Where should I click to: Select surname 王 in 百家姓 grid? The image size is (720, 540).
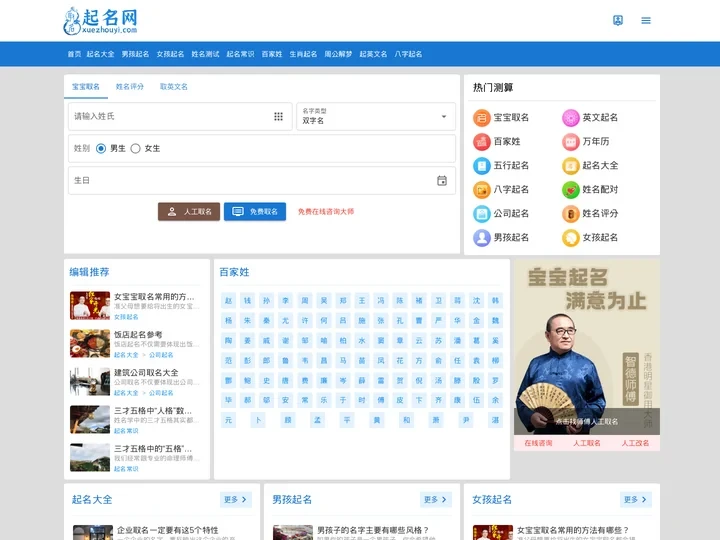362,301
